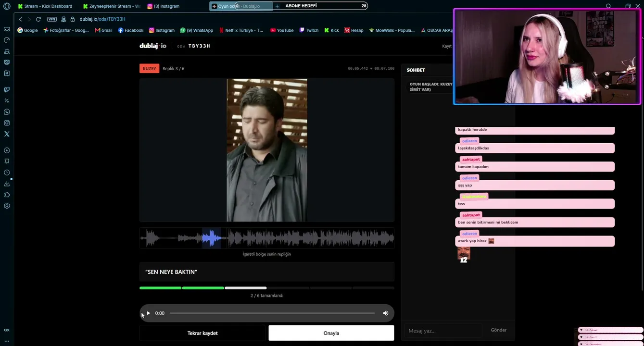The height and width of the screenshot is (346, 644).
Task: Open the percent-sign icon in the sidebar
Action: click(x=7, y=100)
